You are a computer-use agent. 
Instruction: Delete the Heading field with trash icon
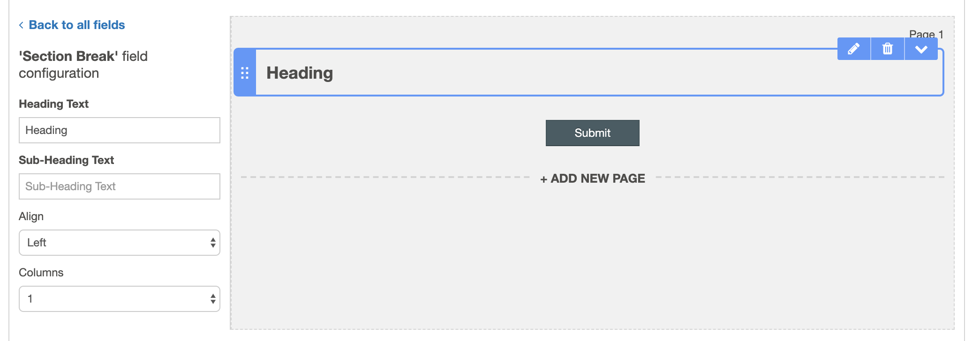[888, 49]
